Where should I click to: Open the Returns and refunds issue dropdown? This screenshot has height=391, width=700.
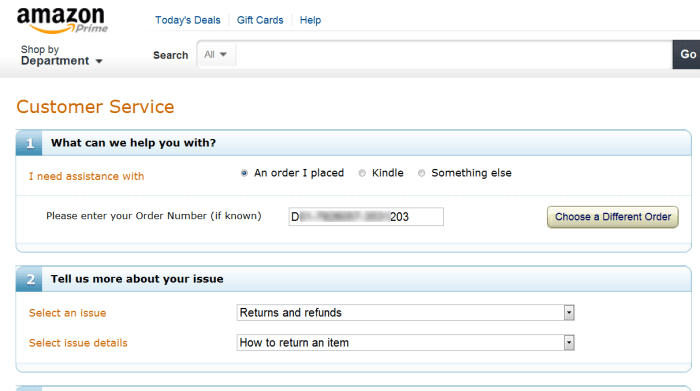[405, 312]
